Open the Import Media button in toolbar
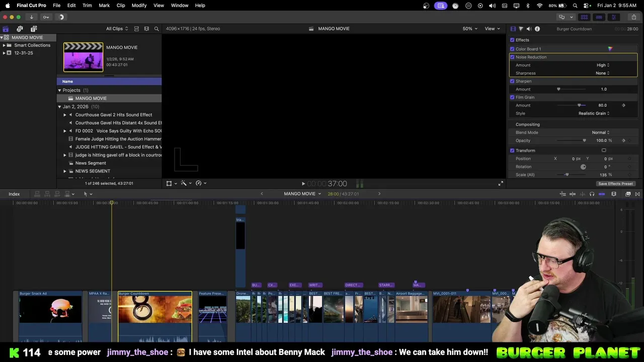Screen dimensions: 644x362 pyautogui.click(x=31, y=17)
